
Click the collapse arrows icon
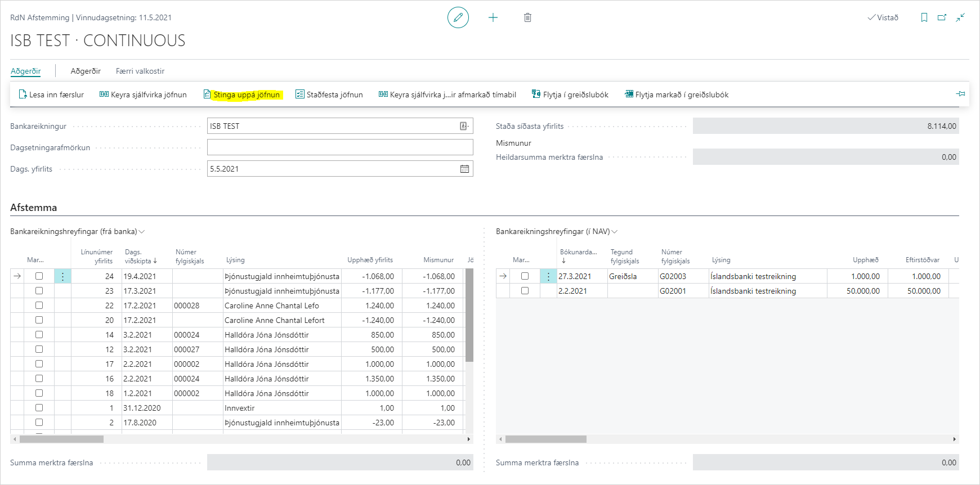[960, 17]
